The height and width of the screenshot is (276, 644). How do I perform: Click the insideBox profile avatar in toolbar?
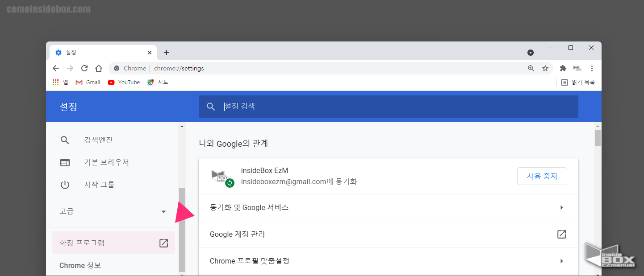577,68
